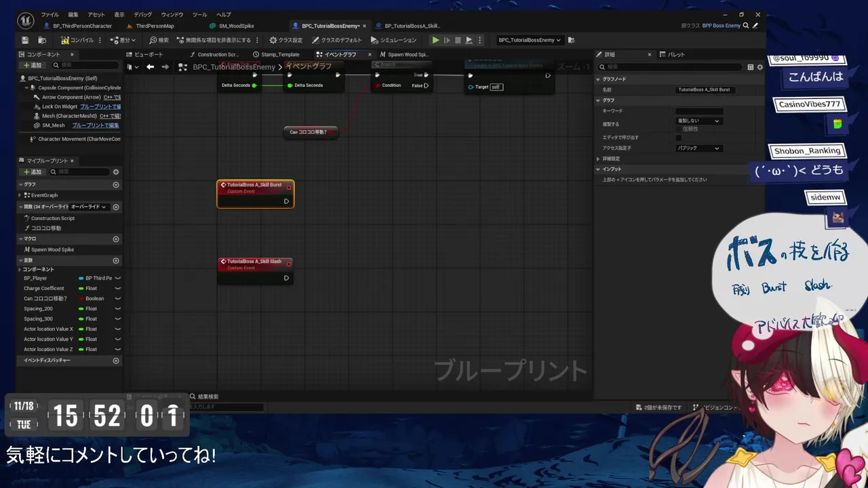Close the イベントグラフ tab

[x=370, y=54]
